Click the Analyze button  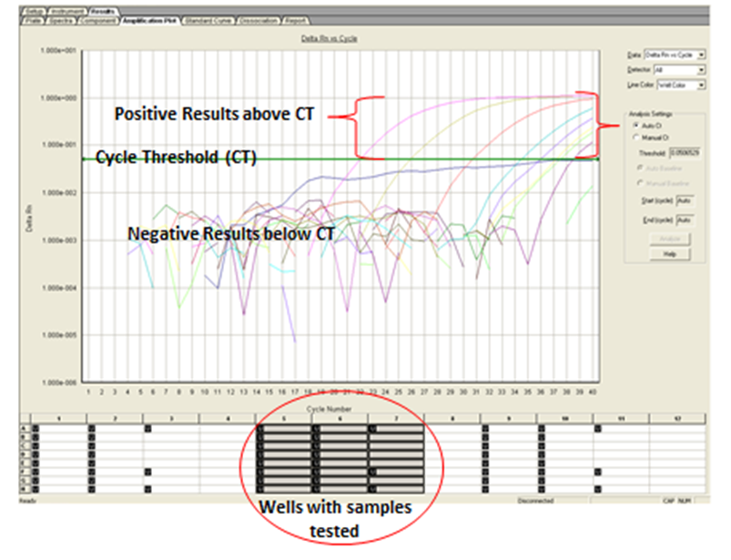pyautogui.click(x=670, y=239)
